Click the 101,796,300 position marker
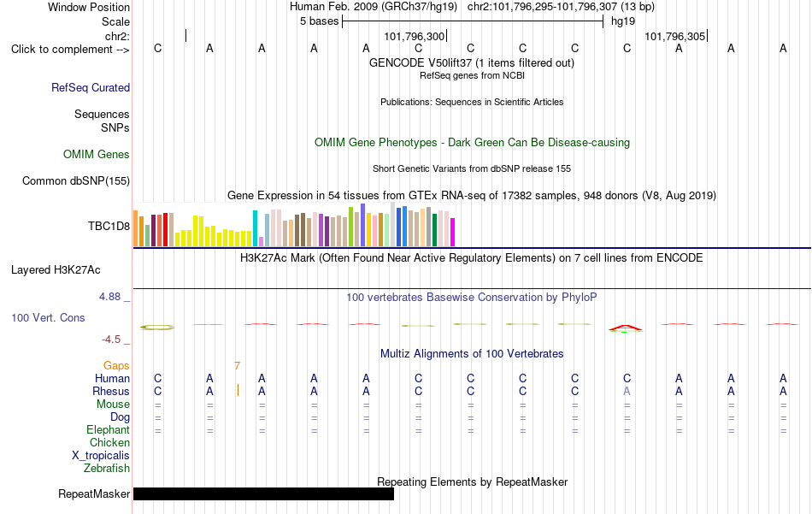 (415, 36)
